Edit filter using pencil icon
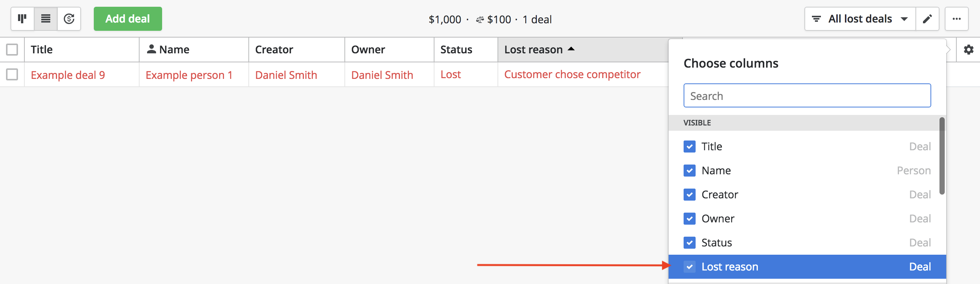980x284 pixels. 927,19
